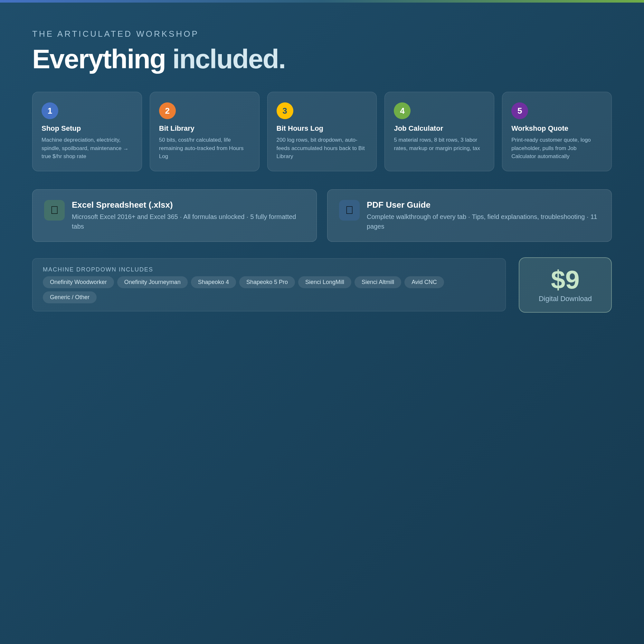Click the '5 material rows, 8 bit rows' description

[437, 144]
